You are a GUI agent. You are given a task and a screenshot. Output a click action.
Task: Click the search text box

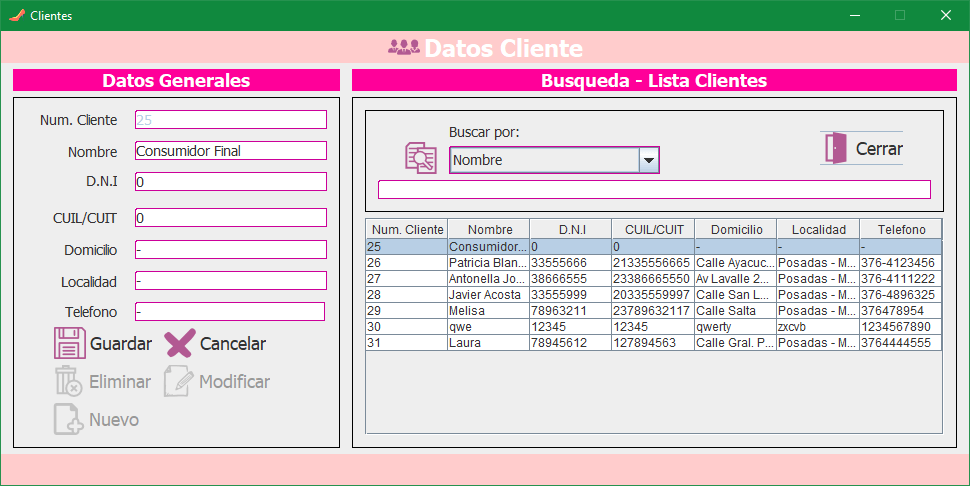point(654,189)
